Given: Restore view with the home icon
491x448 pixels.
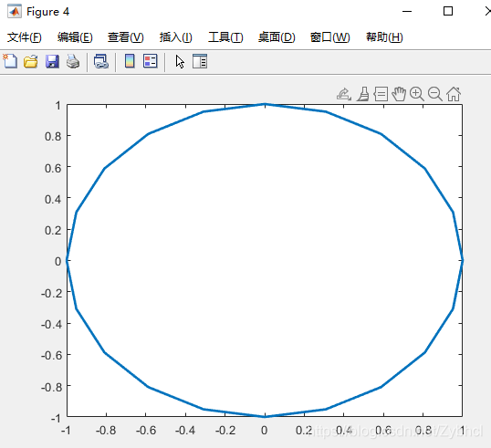Looking at the screenshot, I should coord(454,94).
